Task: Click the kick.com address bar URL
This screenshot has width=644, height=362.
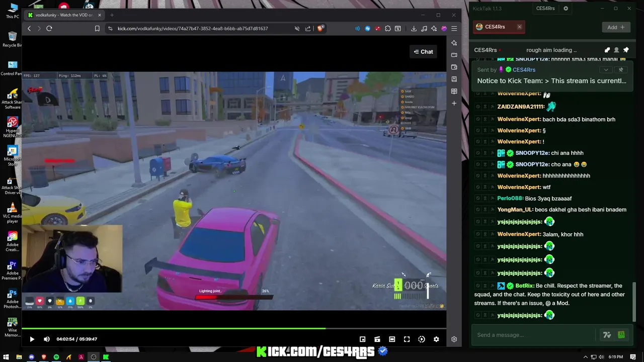Action: (x=193, y=29)
